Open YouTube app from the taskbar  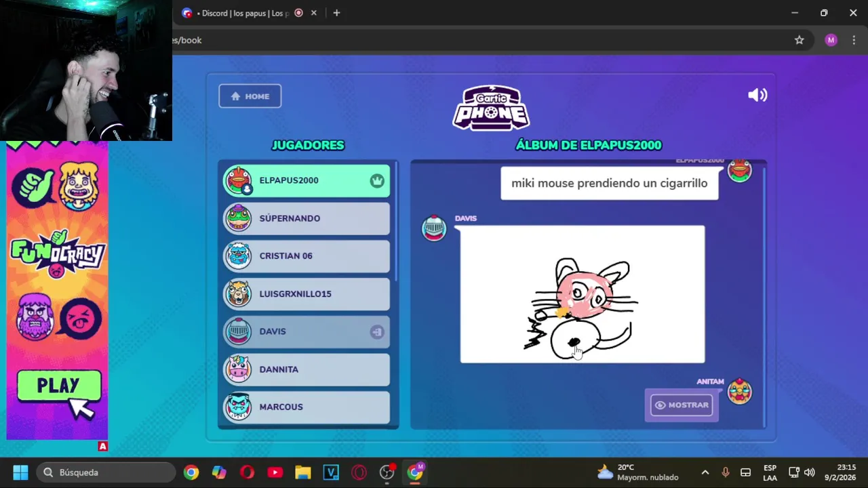[275, 472]
